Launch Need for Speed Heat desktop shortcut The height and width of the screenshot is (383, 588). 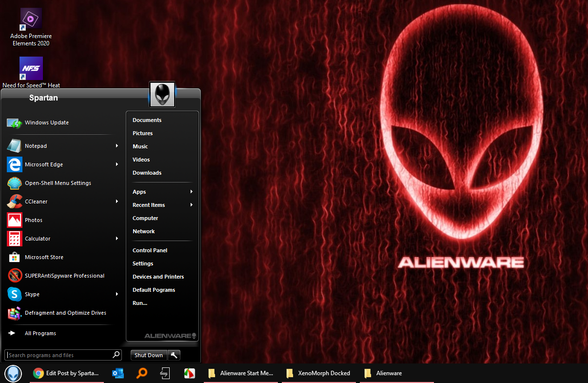tap(31, 69)
